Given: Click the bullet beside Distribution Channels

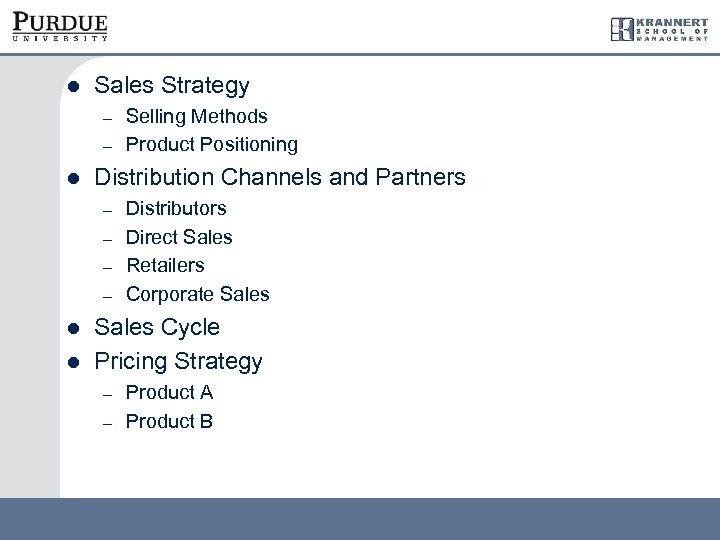Looking at the screenshot, I should (x=71, y=178).
